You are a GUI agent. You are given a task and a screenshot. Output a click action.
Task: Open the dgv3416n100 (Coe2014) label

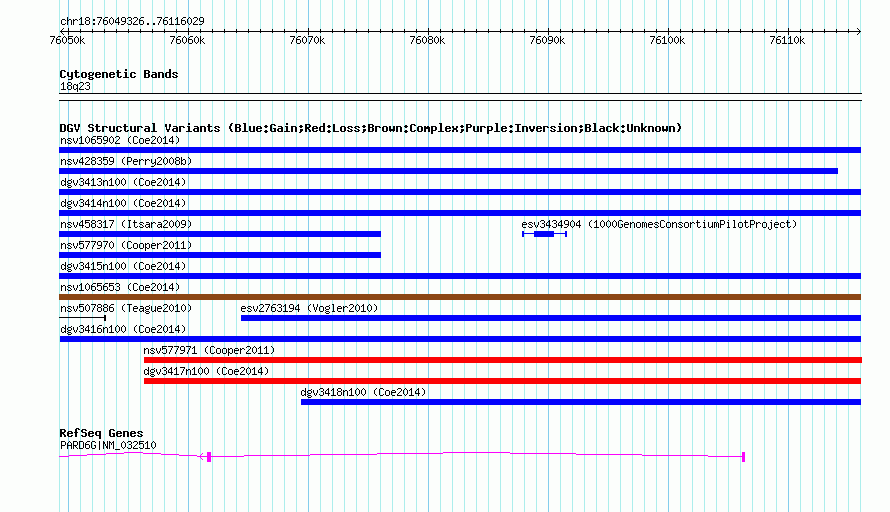123,329
